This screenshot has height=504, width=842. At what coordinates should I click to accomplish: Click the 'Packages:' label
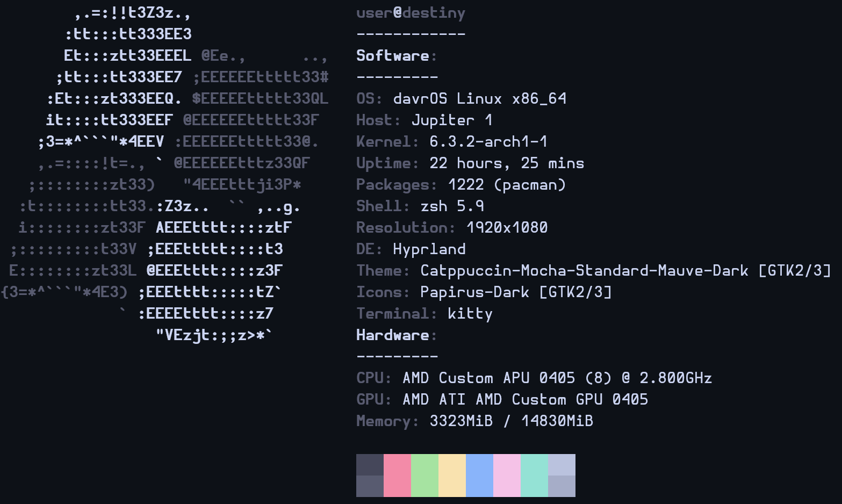[x=397, y=185]
